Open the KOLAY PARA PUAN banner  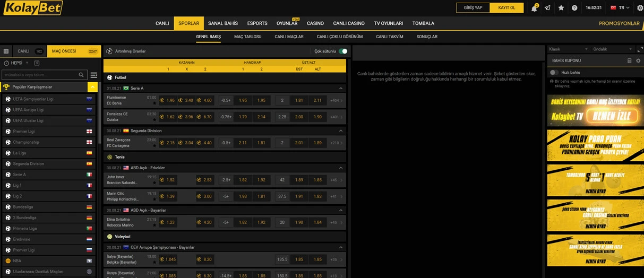595,145
